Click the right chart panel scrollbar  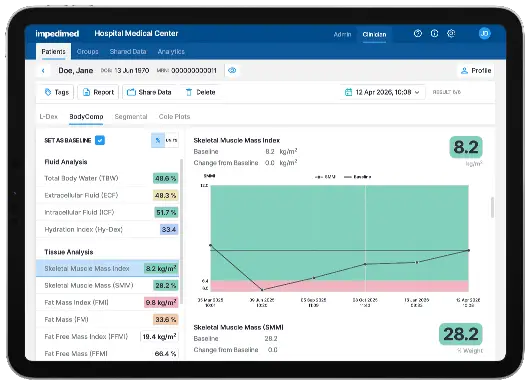(492, 208)
